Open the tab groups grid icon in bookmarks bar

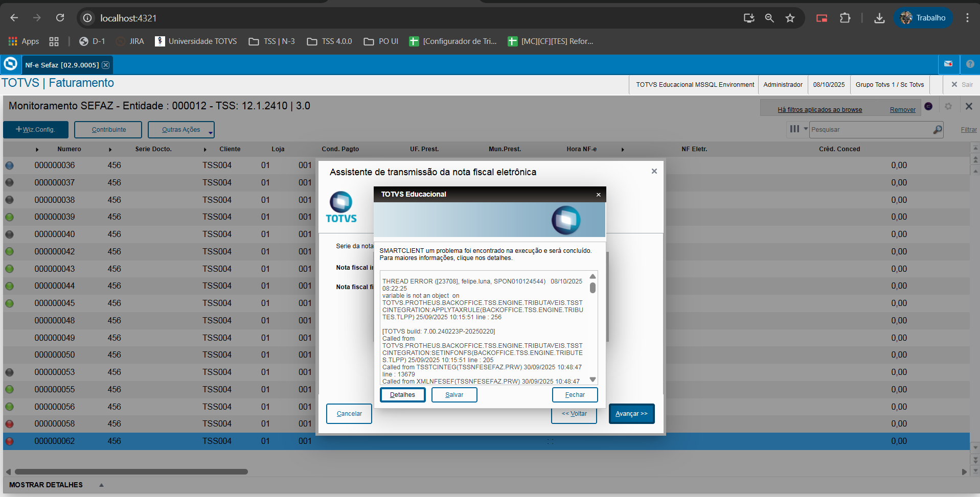click(54, 41)
